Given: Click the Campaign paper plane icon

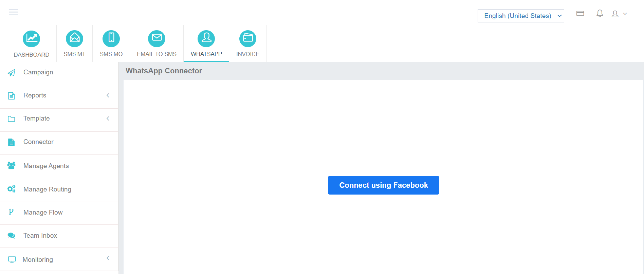Looking at the screenshot, I should coord(12,73).
